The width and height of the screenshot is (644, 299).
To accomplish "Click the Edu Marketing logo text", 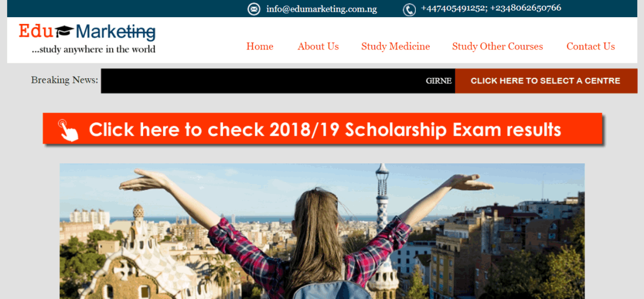I will [87, 32].
